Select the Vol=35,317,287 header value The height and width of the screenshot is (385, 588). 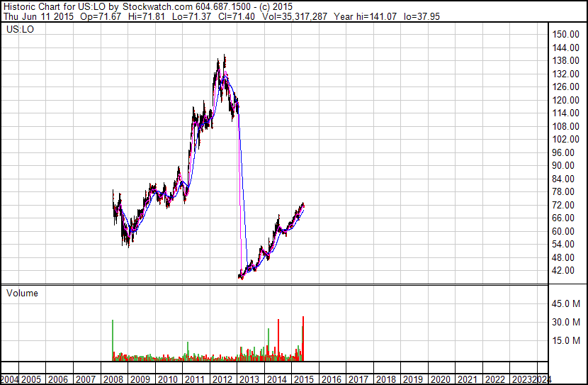tap(295, 16)
